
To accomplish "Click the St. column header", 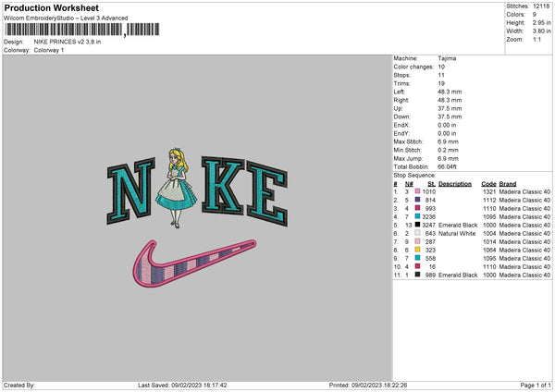I will [431, 184].
